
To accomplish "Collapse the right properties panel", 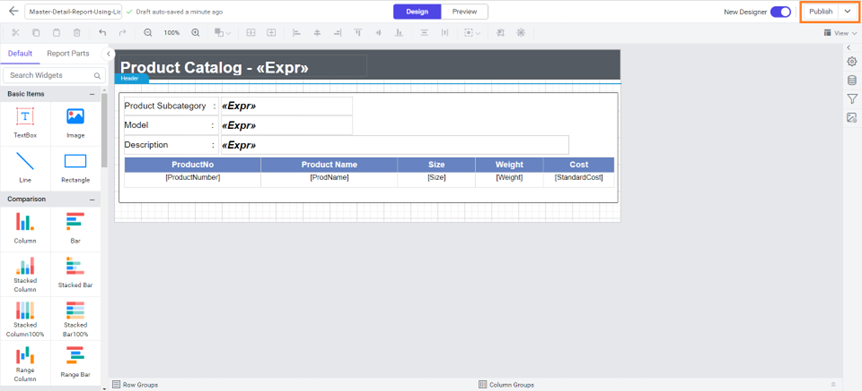I will tap(848, 48).
